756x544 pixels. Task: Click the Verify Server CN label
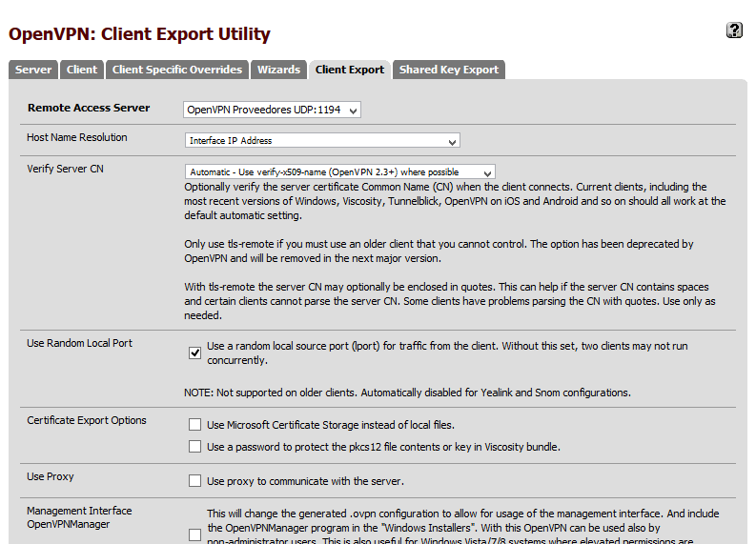click(x=65, y=169)
